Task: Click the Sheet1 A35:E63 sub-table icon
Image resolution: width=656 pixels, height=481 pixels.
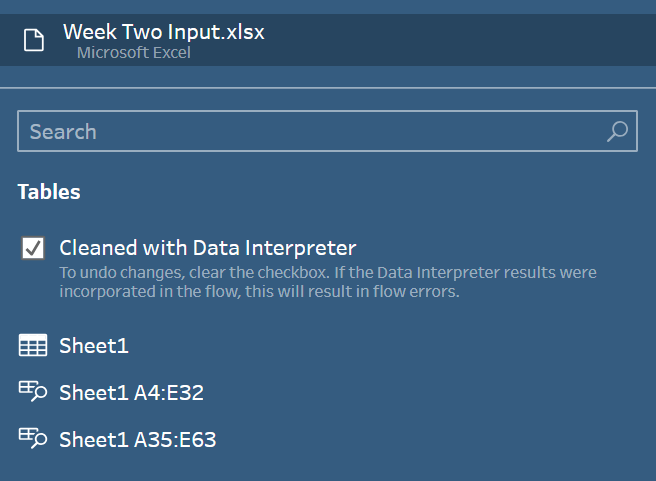Action: tap(33, 438)
